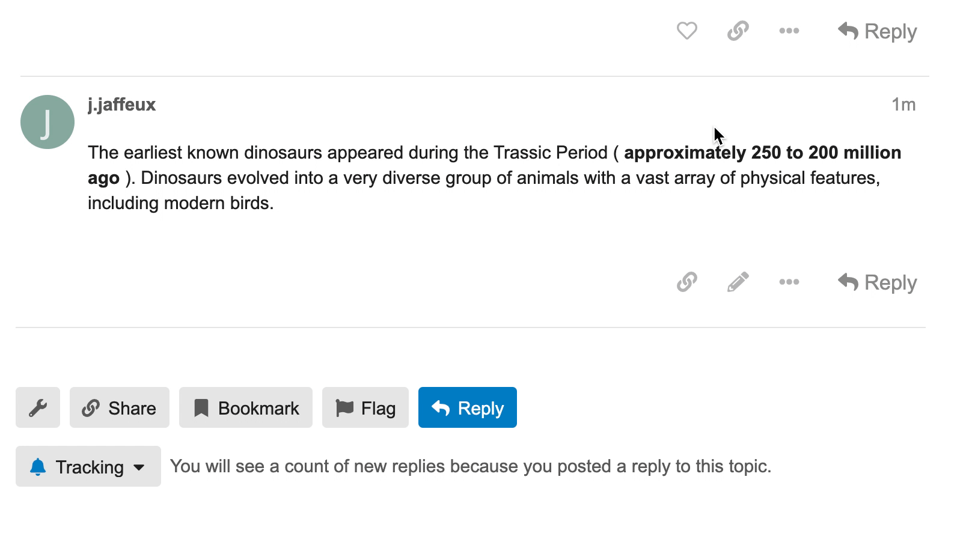Show more actions on j.jaffeux's post

789,282
